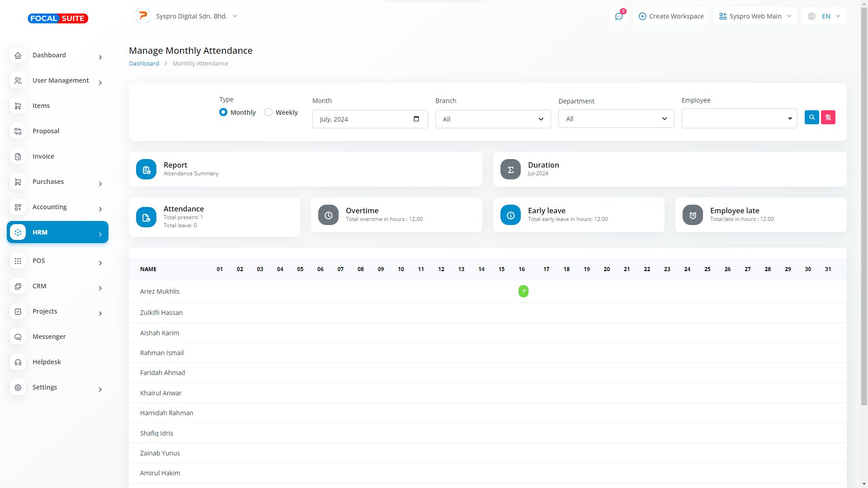Go to Dashboard breadcrumb link
Screen dimensions: 868x488
tap(144, 64)
